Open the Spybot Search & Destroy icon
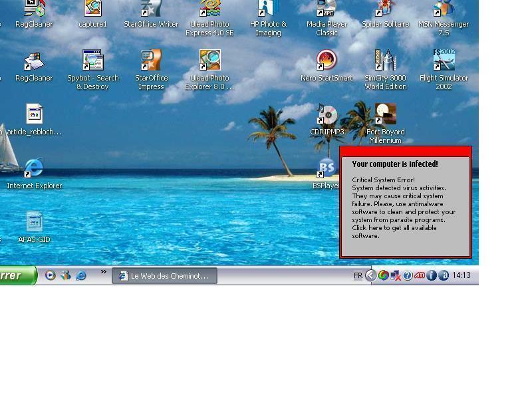Image resolution: width=532 pixels, height=399 pixels. click(x=92, y=61)
